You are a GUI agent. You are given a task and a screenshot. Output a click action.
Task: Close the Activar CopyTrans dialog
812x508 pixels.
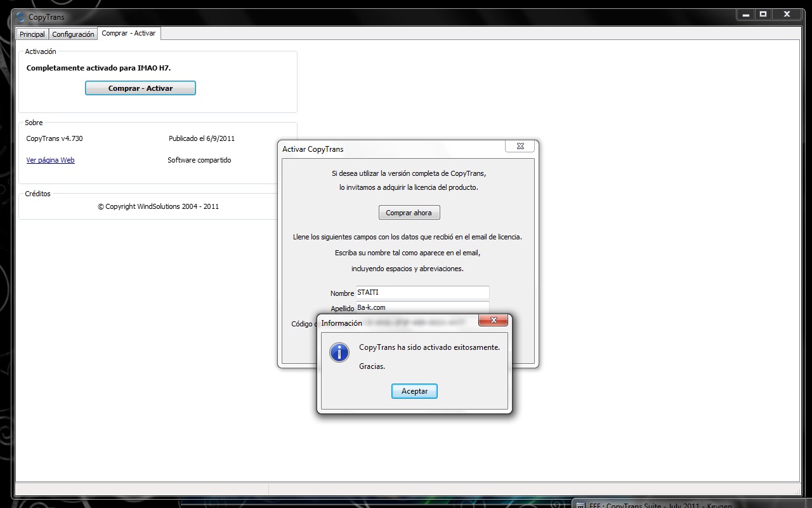point(520,146)
